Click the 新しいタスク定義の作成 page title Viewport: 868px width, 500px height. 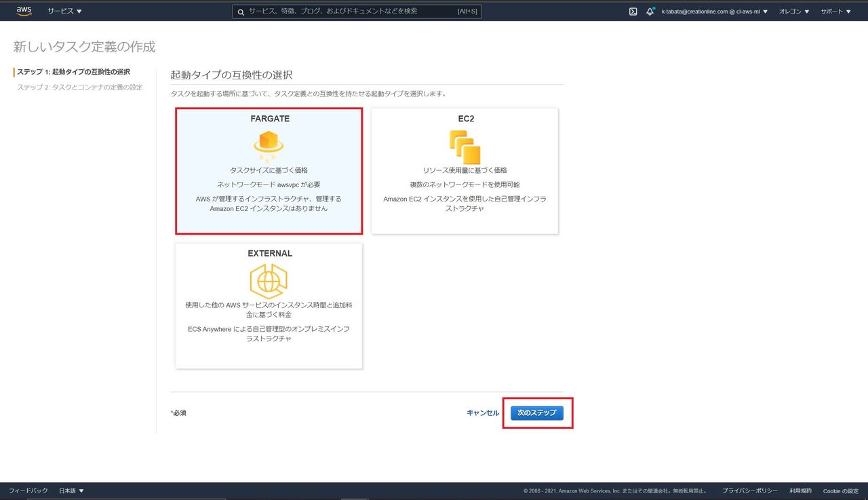84,47
